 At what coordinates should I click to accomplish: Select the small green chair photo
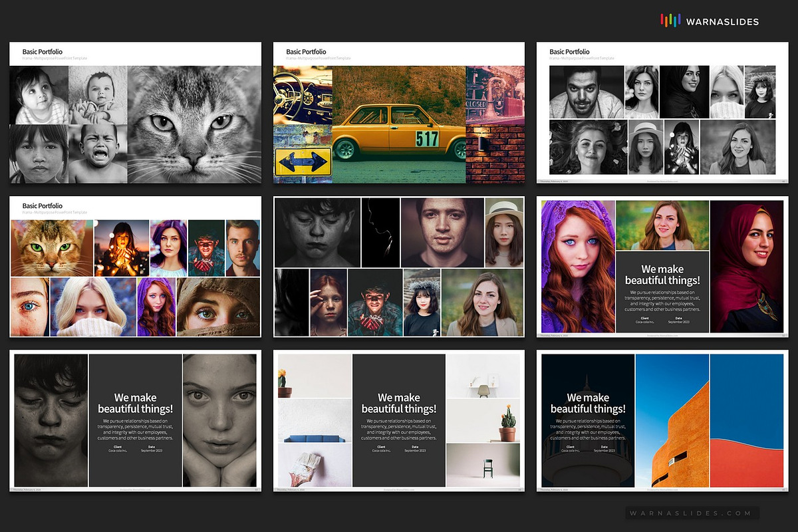point(483,465)
